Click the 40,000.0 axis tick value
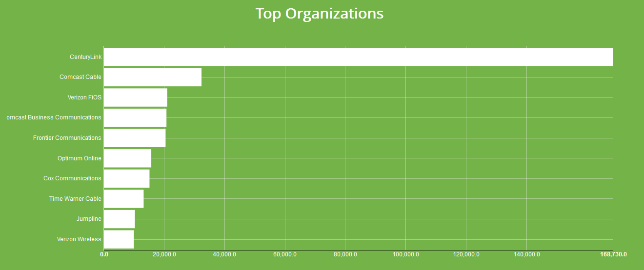Image resolution: width=644 pixels, height=270 pixels. click(x=225, y=254)
